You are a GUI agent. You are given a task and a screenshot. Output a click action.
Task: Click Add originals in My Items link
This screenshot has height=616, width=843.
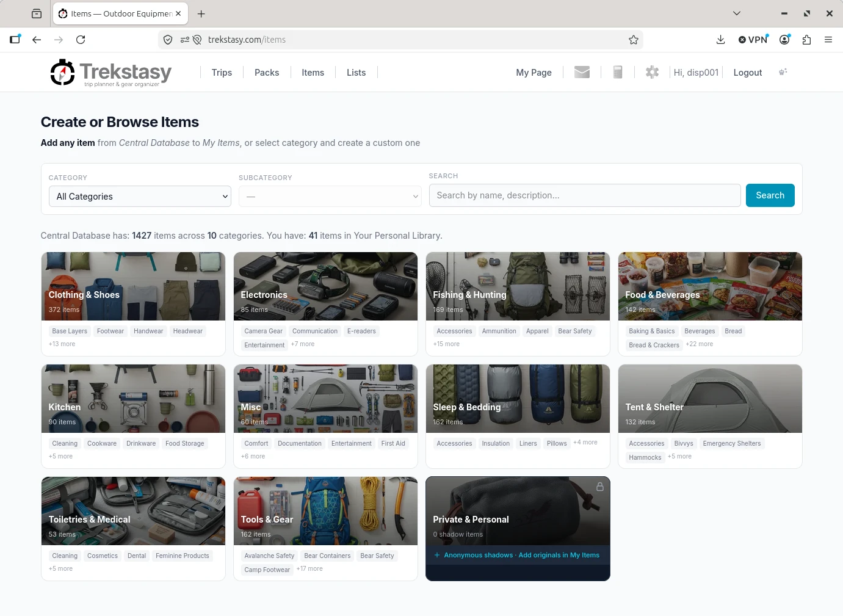point(559,555)
